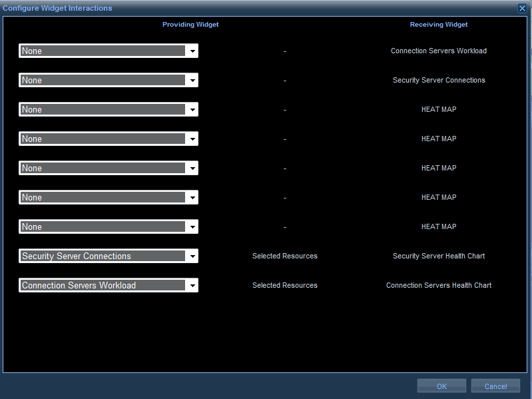This screenshot has width=532, height=399.
Task: Open provider dropdown for third HEAT MAP row
Action: (x=192, y=169)
